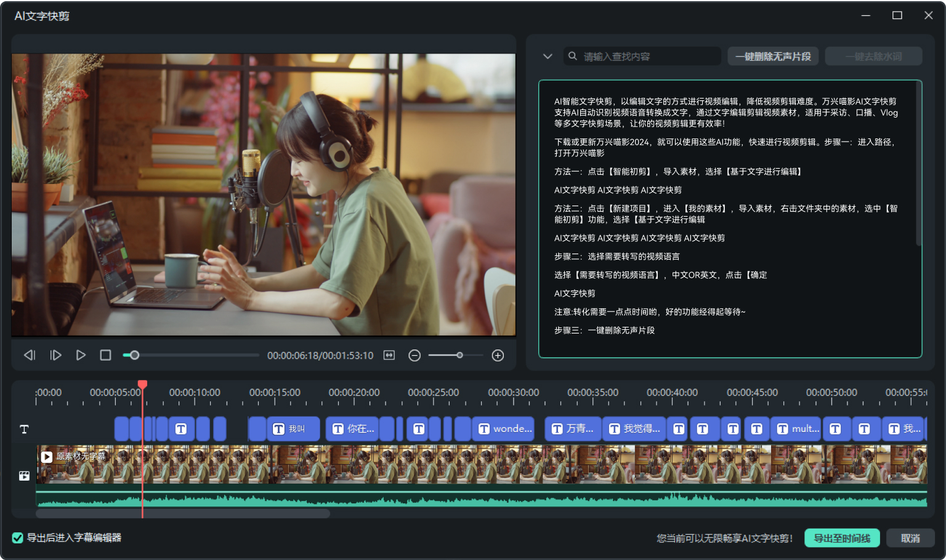Click the 一键去除水词 button
946x560 pixels.
coord(873,56)
